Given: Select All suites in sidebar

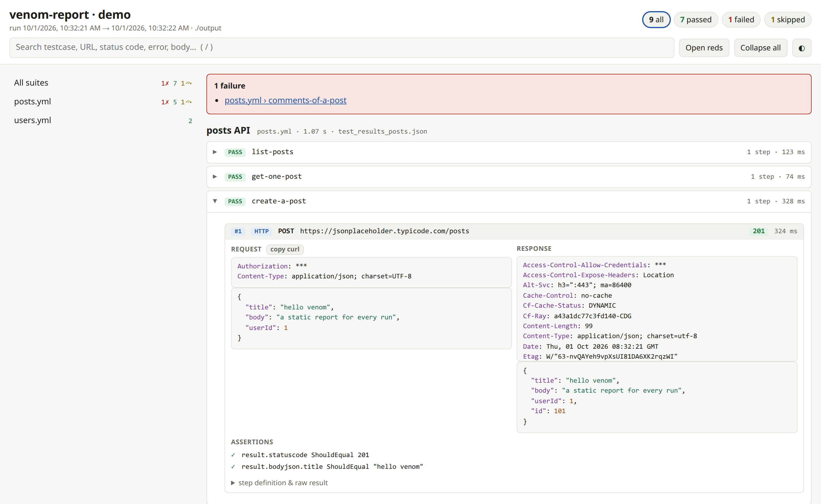Looking at the screenshot, I should point(103,83).
